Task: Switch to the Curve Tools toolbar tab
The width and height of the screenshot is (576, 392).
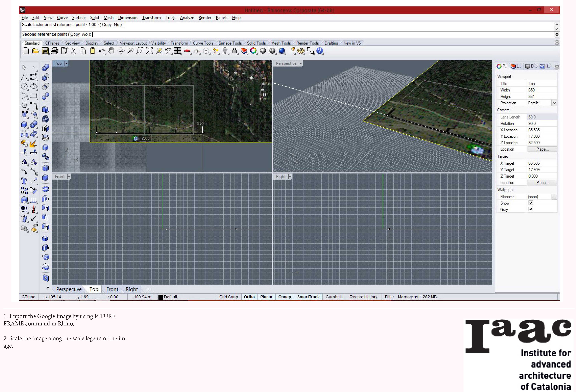Action: [203, 43]
